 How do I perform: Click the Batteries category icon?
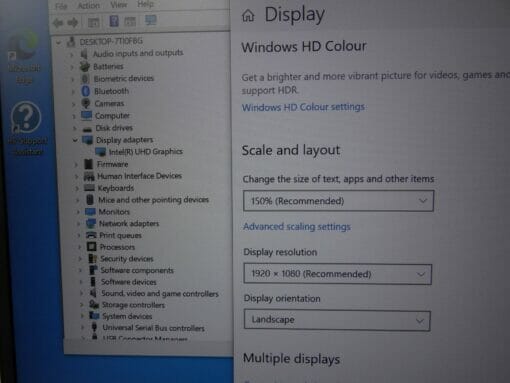(x=85, y=66)
